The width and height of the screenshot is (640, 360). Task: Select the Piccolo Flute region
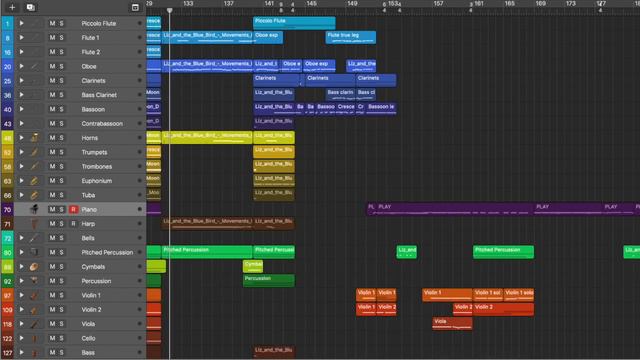294,23
